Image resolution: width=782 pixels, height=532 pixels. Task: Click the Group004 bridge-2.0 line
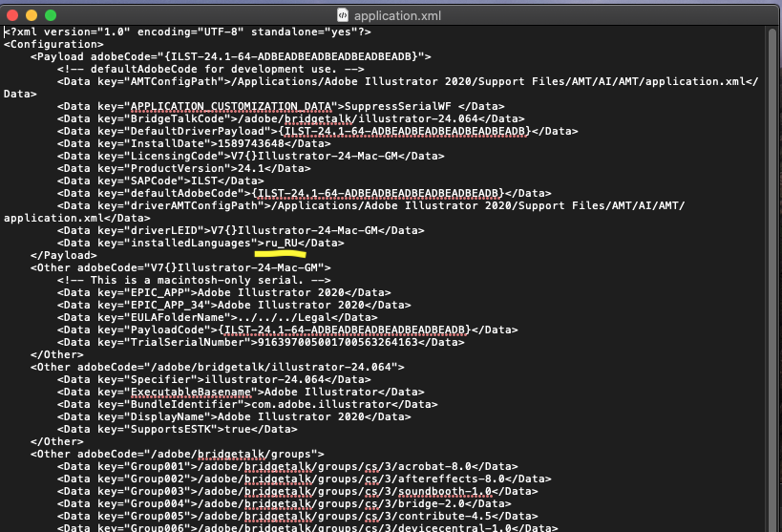[285, 504]
